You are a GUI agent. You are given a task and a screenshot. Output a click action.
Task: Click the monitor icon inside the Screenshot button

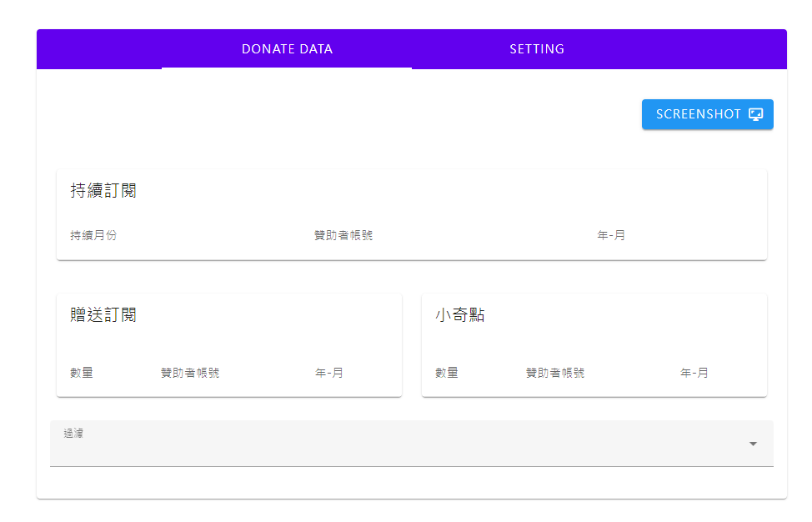pyautogui.click(x=755, y=114)
